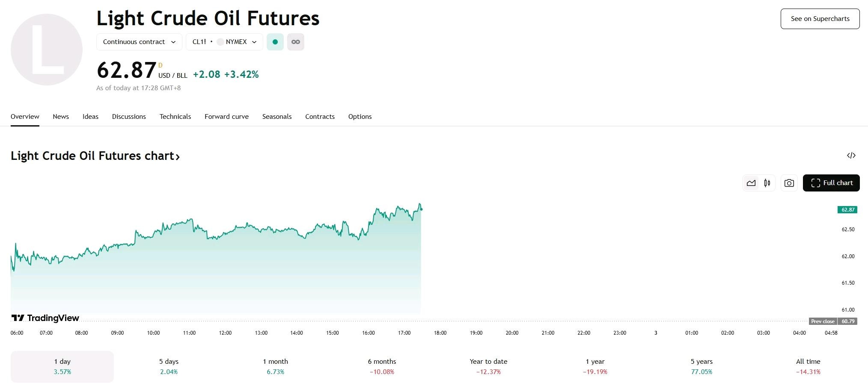The height and width of the screenshot is (383, 868).
Task: Select the 5 days range
Action: (x=169, y=366)
